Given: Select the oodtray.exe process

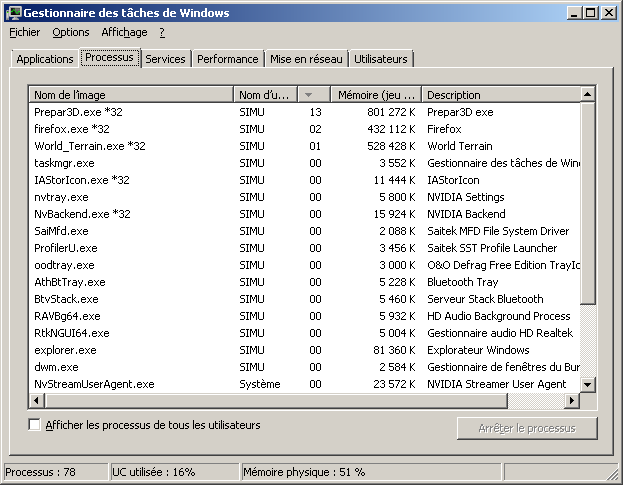Looking at the screenshot, I should pos(305,265).
